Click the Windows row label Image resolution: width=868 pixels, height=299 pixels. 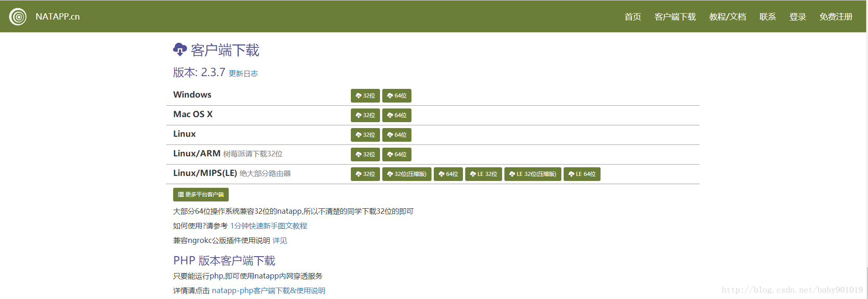point(192,94)
